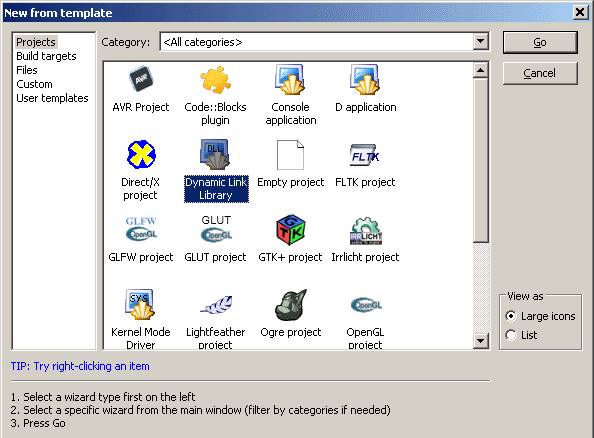Select User templates wizard type
Viewport: 594px width, 438px height.
click(x=52, y=98)
